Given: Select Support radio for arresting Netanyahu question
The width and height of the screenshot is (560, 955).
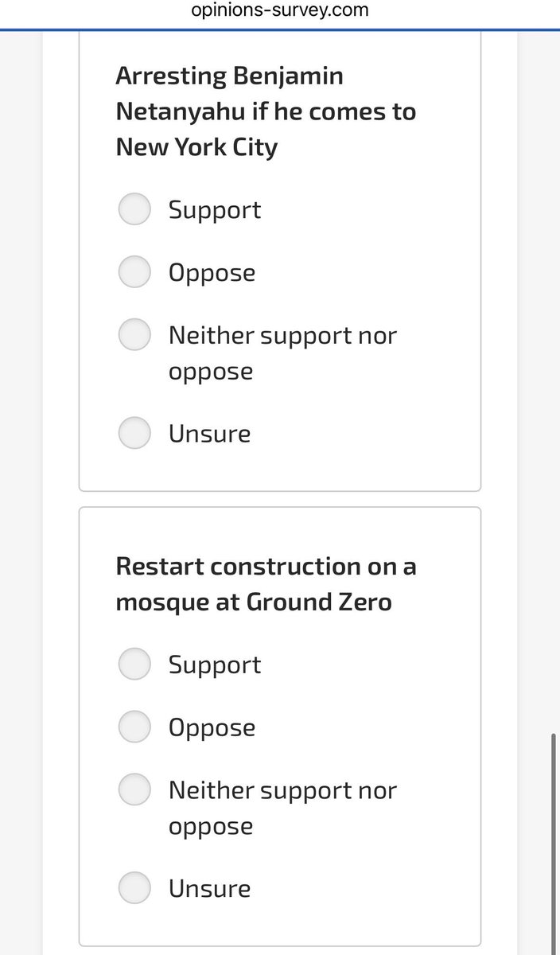Looking at the screenshot, I should click(x=134, y=209).
